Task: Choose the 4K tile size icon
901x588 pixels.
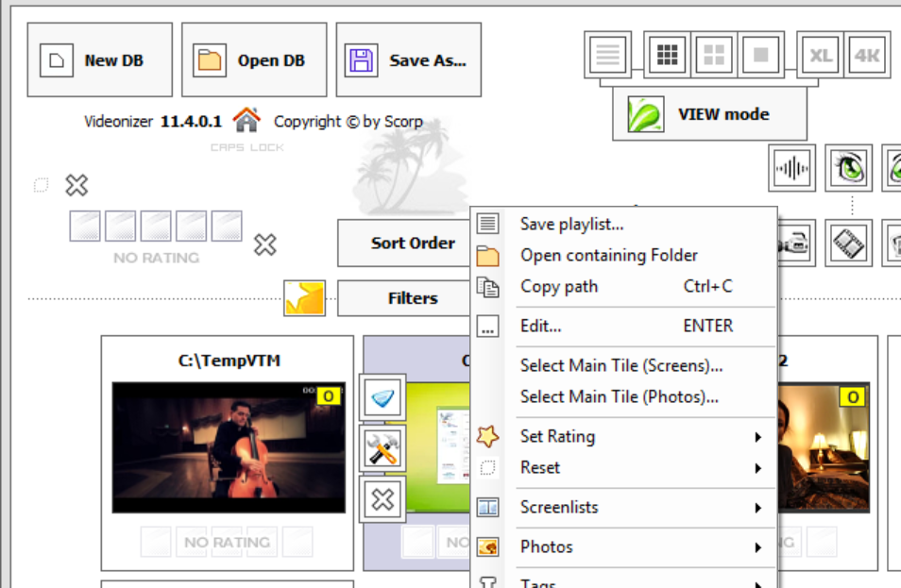Action: (866, 57)
